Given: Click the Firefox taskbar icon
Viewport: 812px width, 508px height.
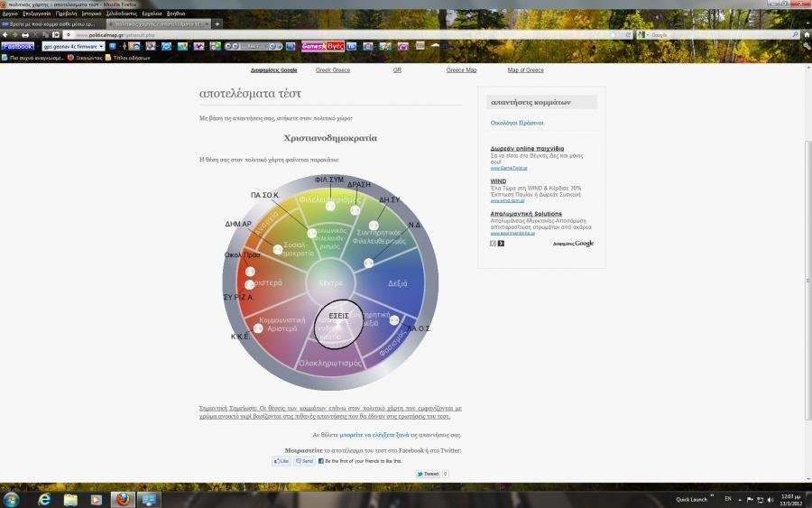Looking at the screenshot, I should [123, 500].
